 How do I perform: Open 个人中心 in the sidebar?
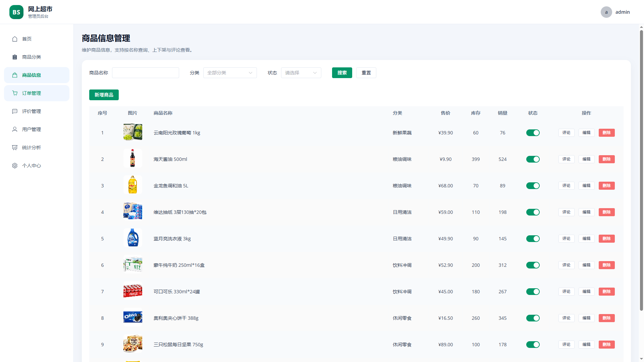pyautogui.click(x=37, y=166)
